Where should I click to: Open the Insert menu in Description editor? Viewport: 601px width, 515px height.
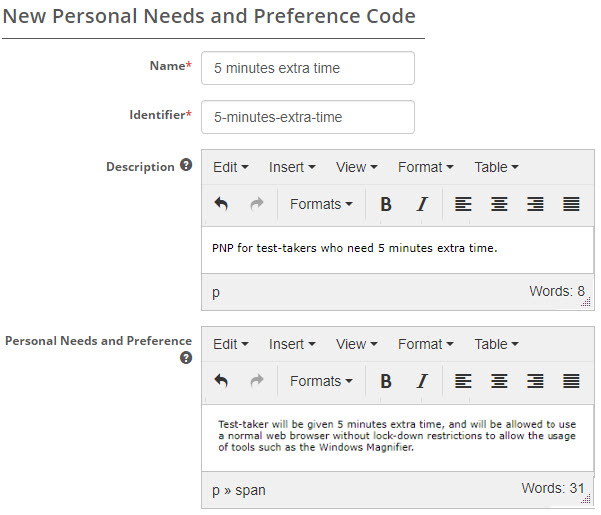tap(292, 167)
